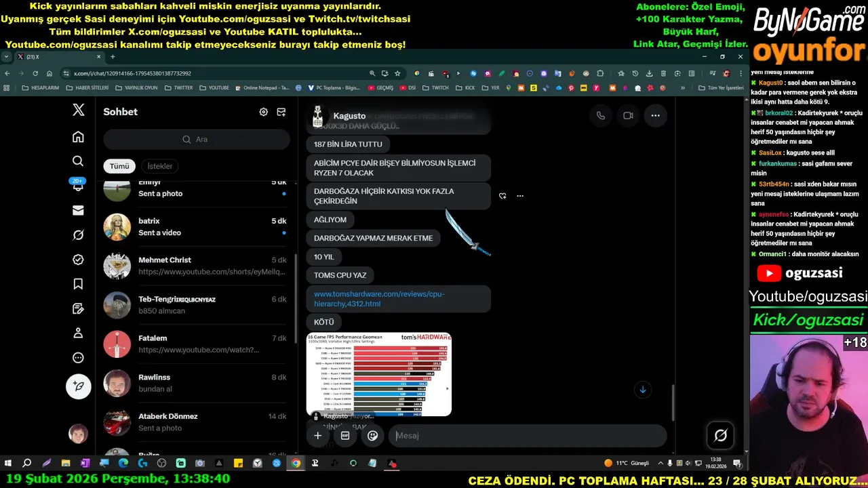Screen dimensions: 868x488
Task: Select the Tümü filter tab
Action: click(x=119, y=166)
